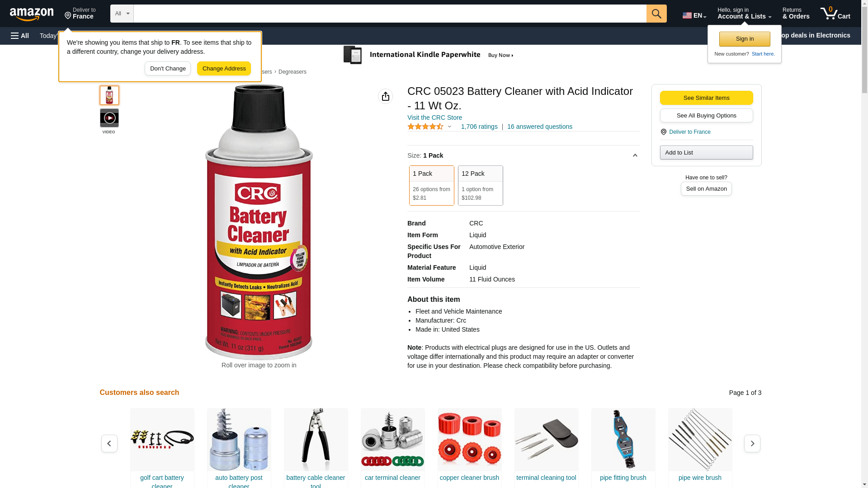The image size is (868, 488).
Task: Click the search text field
Action: (x=390, y=14)
